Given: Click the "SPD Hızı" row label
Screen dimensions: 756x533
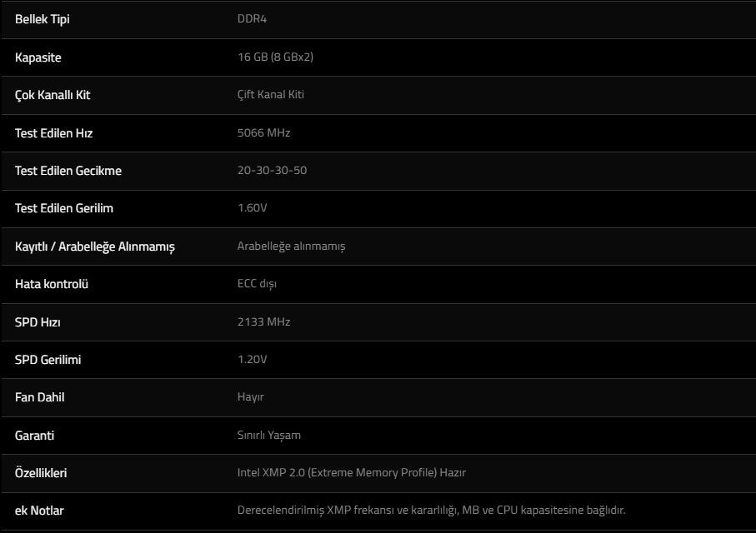Looking at the screenshot, I should pos(38,321).
